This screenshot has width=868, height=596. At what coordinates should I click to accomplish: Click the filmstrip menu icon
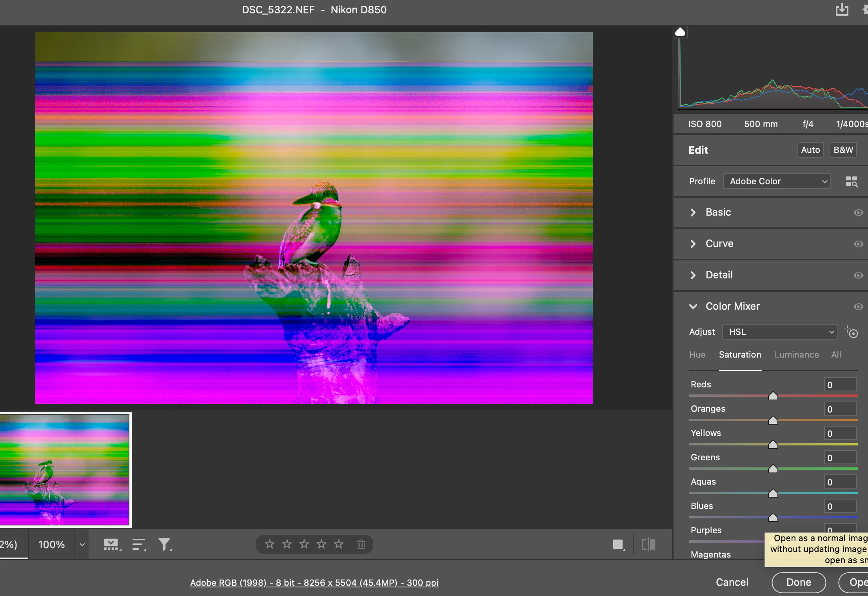(x=112, y=544)
